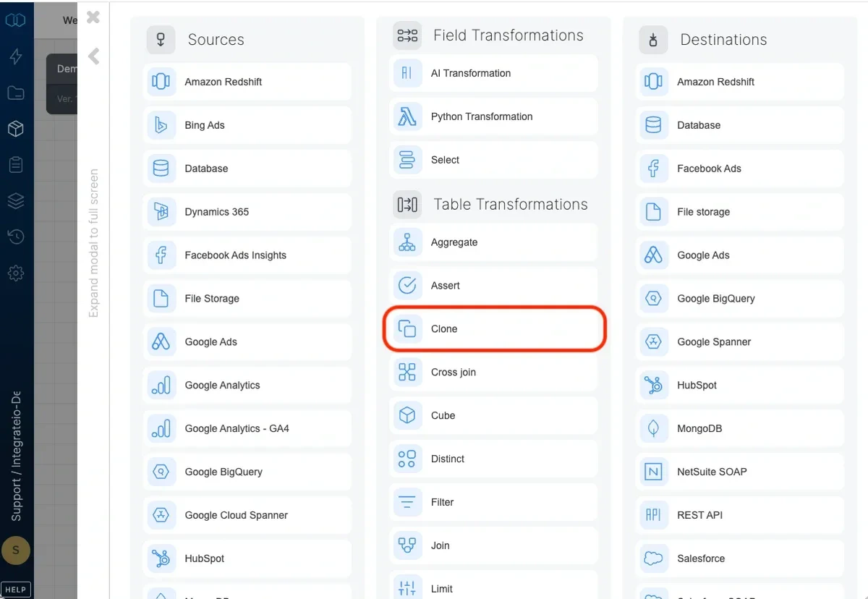Choose the Limit transformation
Image resolution: width=868 pixels, height=599 pixels.
click(494, 586)
